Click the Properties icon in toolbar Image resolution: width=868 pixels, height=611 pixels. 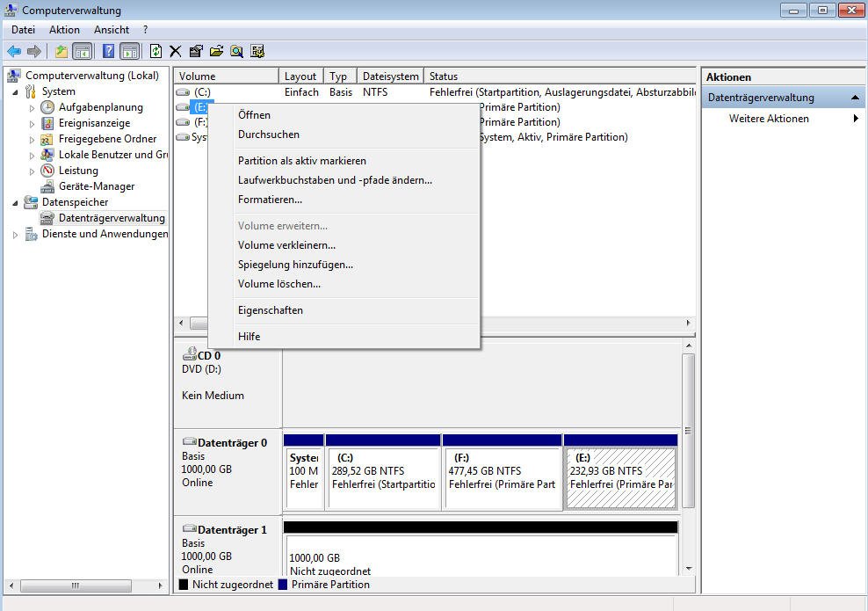196,52
